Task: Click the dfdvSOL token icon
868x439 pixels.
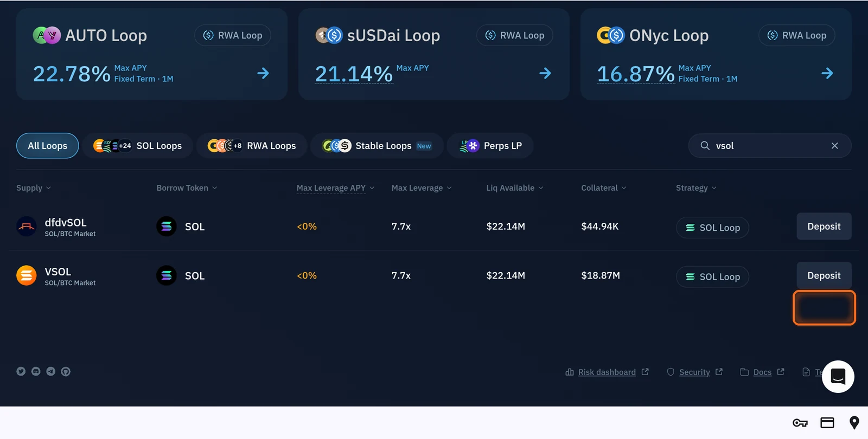Action: [x=27, y=227]
